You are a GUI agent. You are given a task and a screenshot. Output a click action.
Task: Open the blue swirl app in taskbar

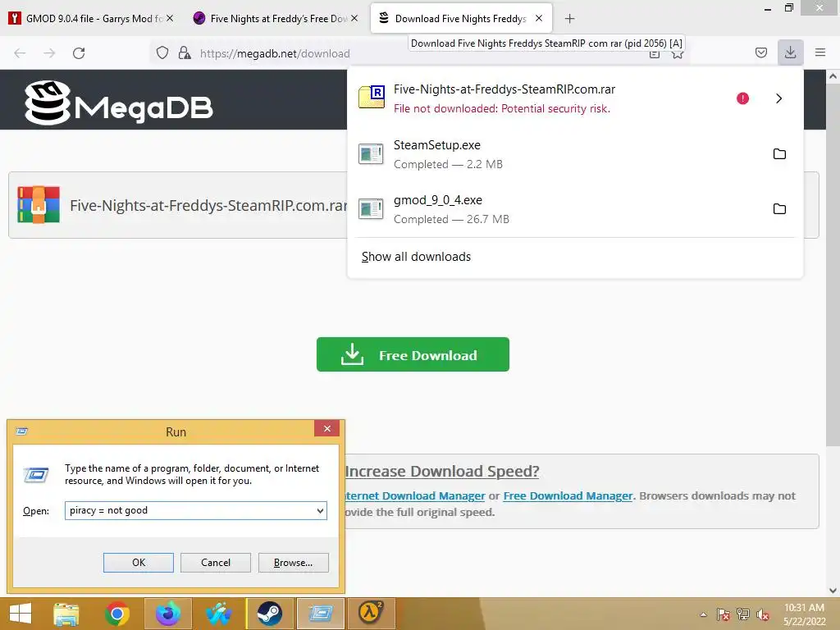(218, 614)
